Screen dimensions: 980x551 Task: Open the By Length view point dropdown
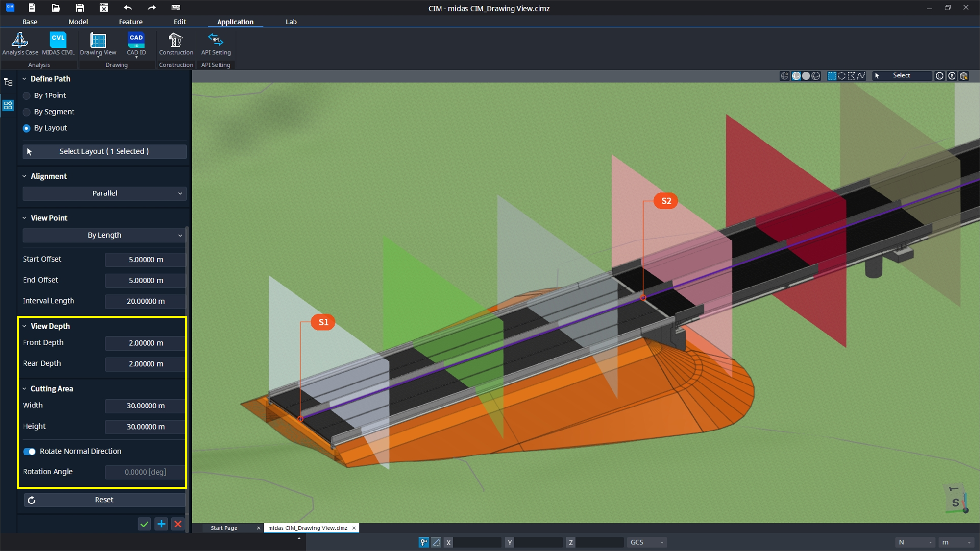point(104,235)
